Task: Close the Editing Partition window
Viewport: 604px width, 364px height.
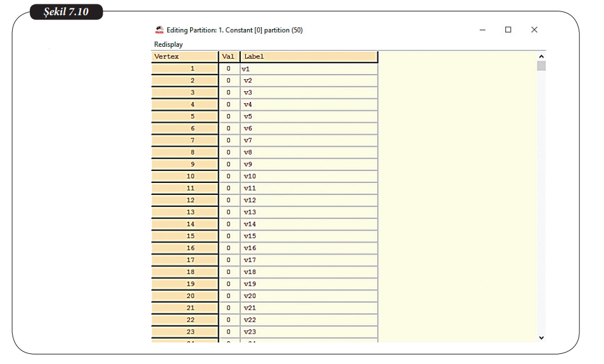Action: 534,30
